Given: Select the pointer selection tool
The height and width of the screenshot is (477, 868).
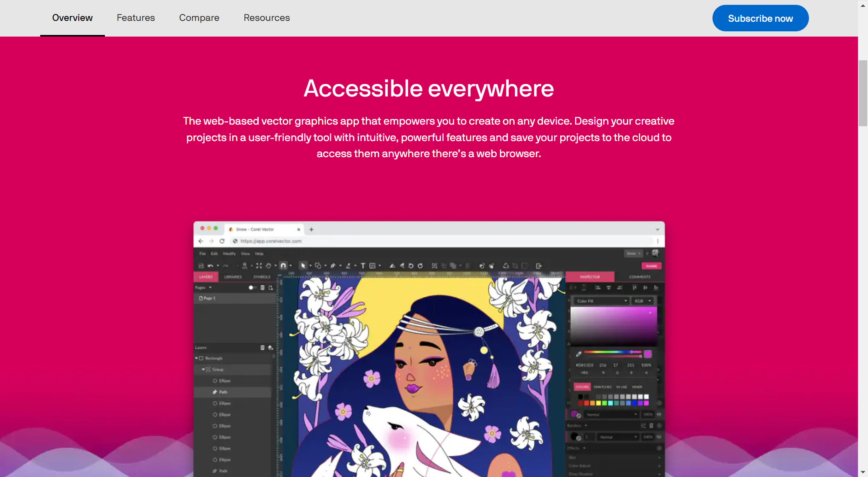Looking at the screenshot, I should (x=303, y=266).
